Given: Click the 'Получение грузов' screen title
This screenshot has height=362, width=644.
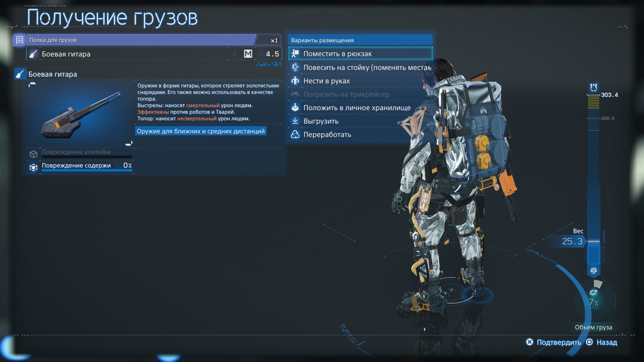Looking at the screenshot, I should point(112,18).
